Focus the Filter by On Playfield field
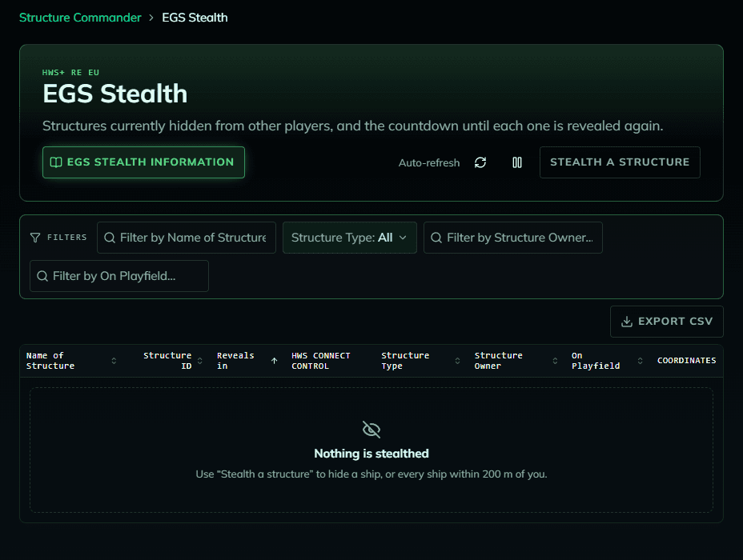Viewport: 743px width, 560px height. (119, 276)
